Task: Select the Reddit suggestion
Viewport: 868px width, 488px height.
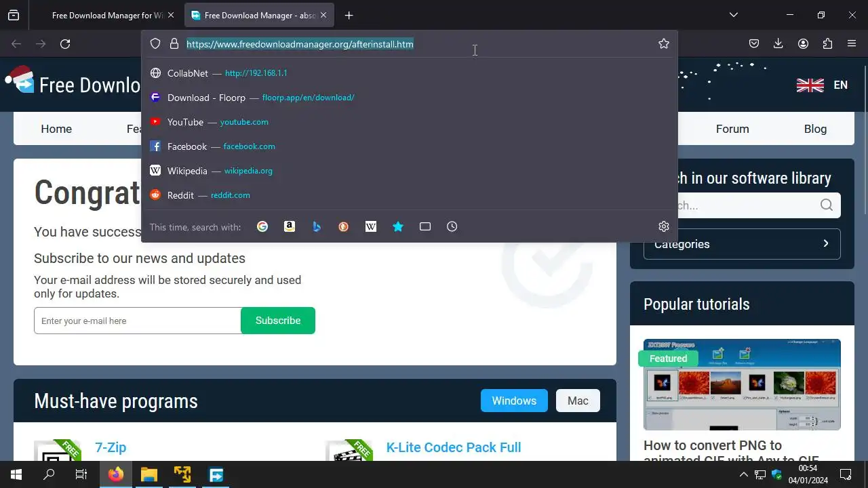Action: tap(410, 195)
